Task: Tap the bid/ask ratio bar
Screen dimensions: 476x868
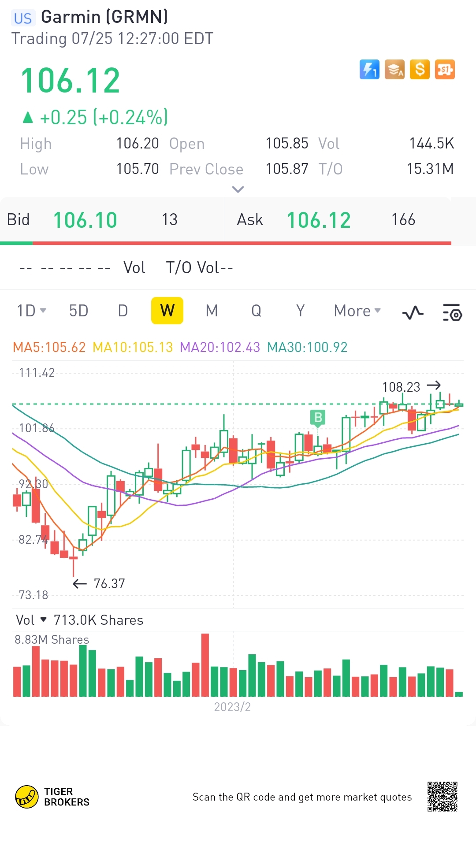Action: tap(226, 243)
